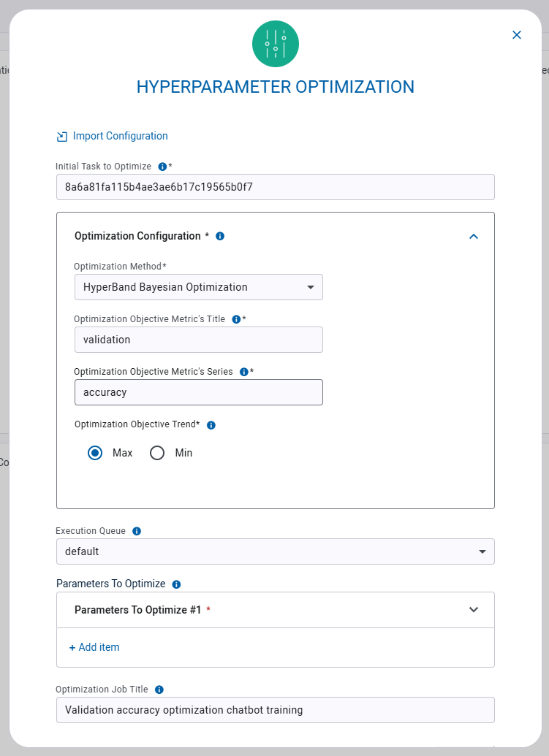
Task: Click the HYPERPARAMETER OPTIMIZATION dialog title
Action: (275, 86)
